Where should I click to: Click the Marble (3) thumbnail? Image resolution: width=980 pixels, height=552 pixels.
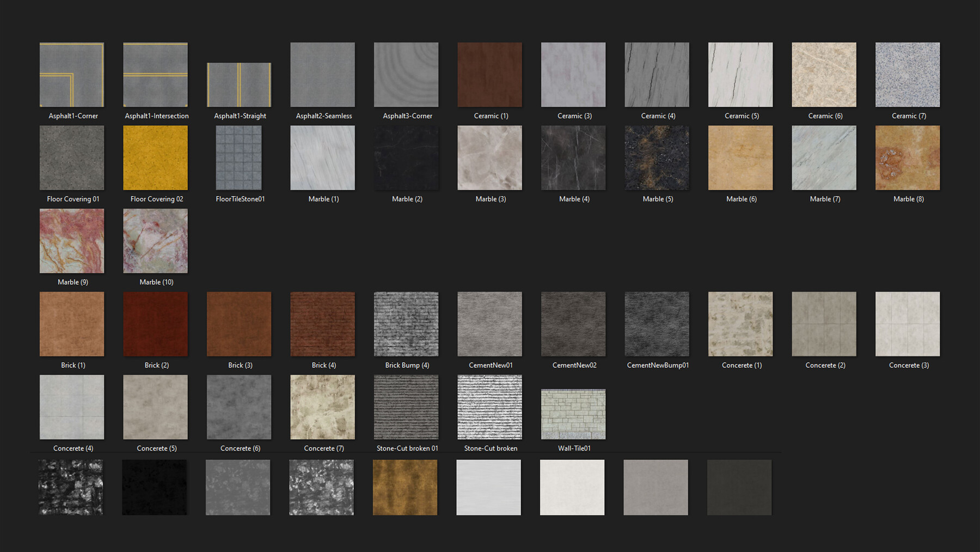[x=490, y=158]
